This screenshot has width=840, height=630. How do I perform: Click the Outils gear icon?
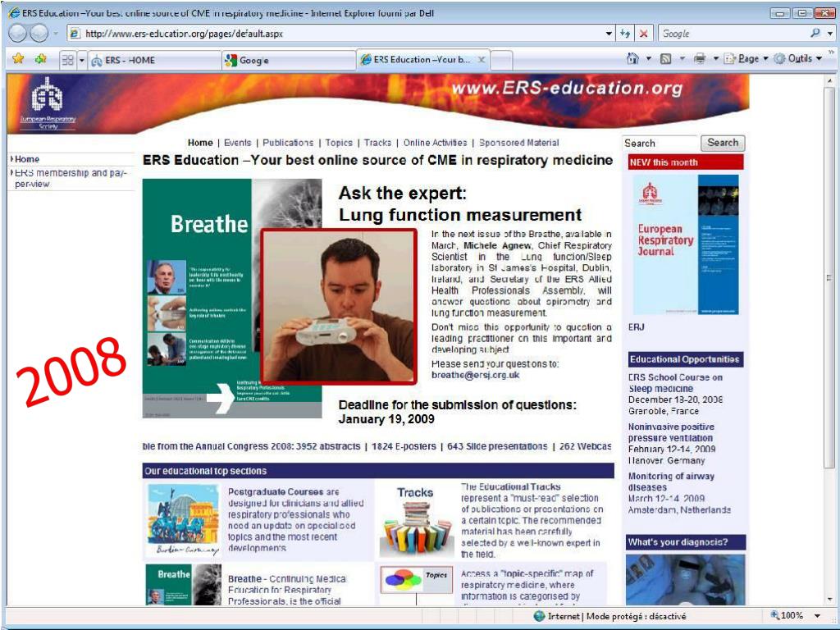pos(780,59)
